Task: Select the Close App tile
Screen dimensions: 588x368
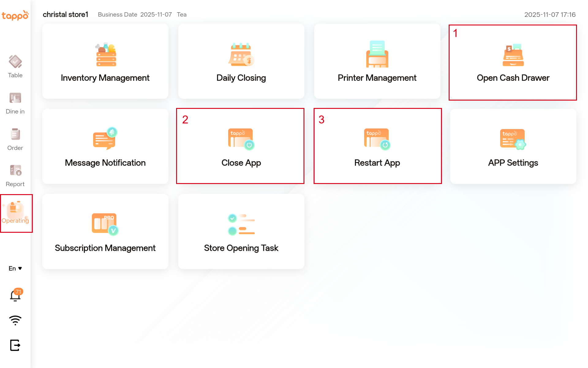Action: point(241,146)
